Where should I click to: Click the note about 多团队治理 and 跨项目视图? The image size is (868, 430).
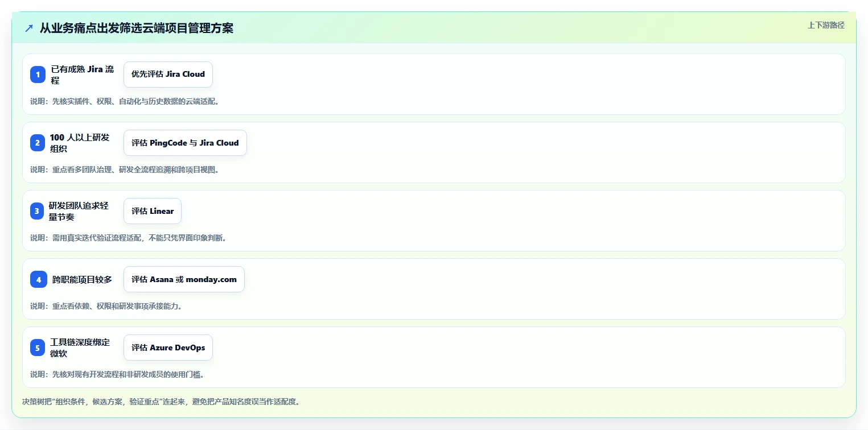(125, 169)
